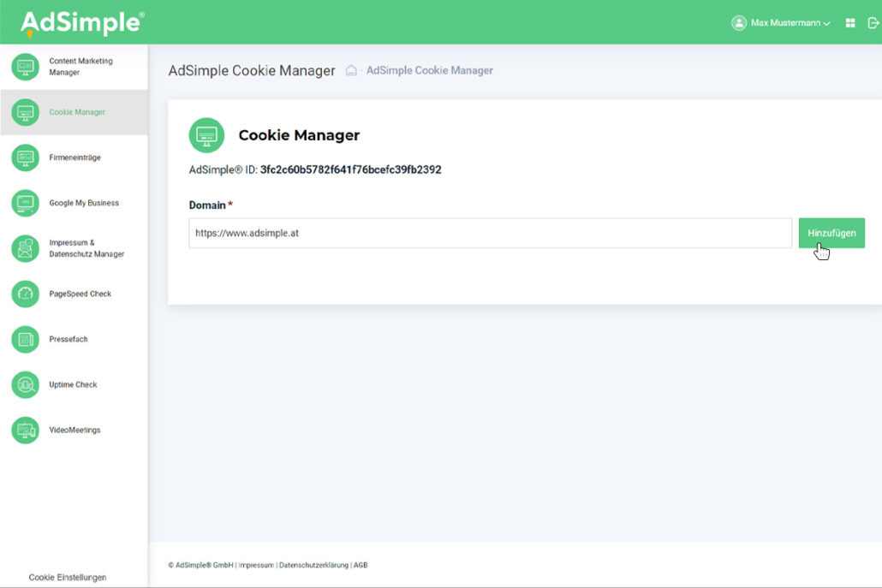Expand the Max Mustermann user dropdown
This screenshot has height=588, width=882.
[781, 23]
